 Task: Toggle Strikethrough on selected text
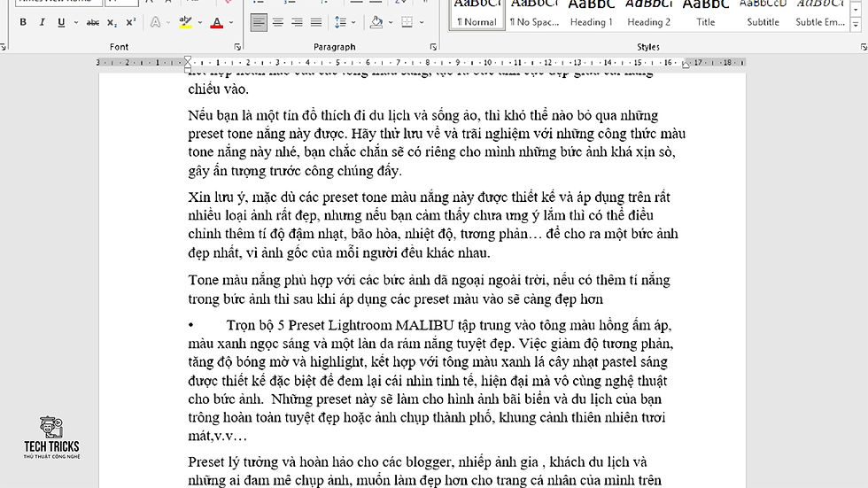click(93, 22)
